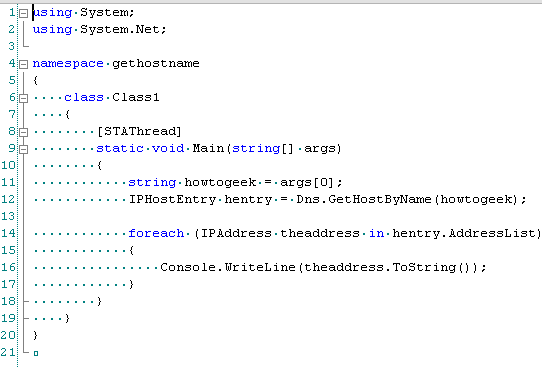Click the closing brace on line 17

coord(131,284)
